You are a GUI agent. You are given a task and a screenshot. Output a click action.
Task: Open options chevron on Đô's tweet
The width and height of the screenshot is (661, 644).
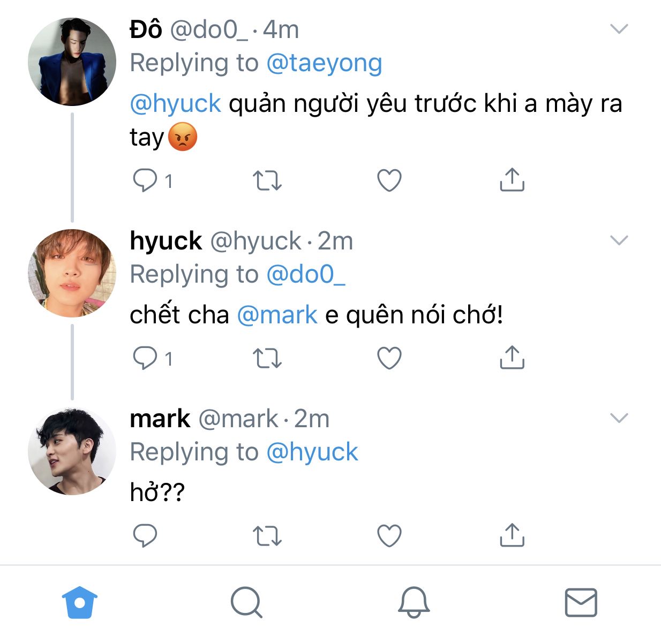(619, 29)
